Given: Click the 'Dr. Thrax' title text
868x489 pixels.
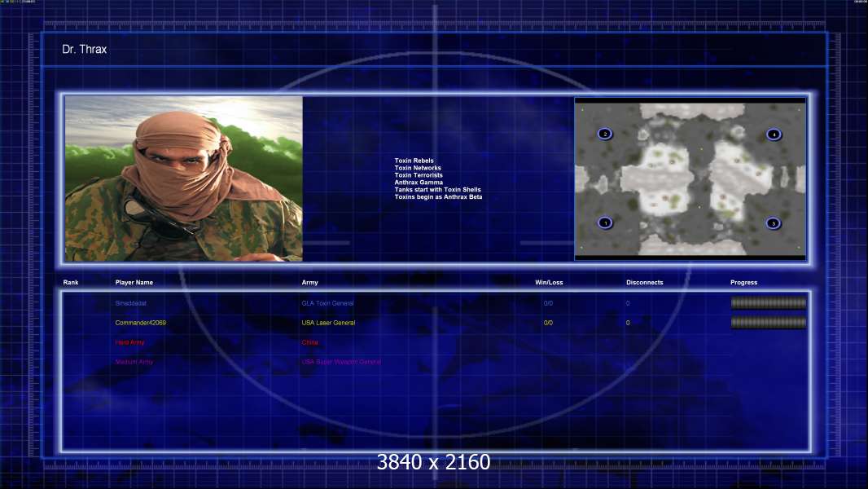Looking at the screenshot, I should tap(84, 49).
